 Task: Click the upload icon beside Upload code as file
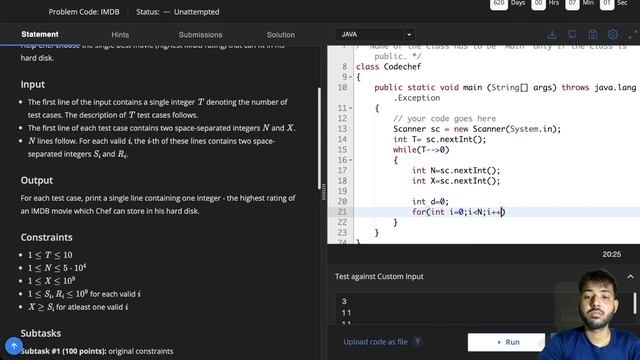tap(418, 342)
